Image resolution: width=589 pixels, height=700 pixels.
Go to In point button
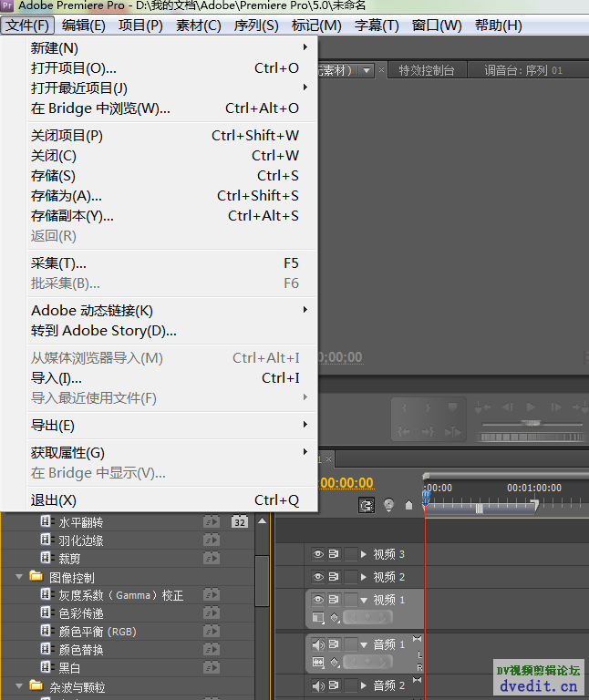pos(405,431)
